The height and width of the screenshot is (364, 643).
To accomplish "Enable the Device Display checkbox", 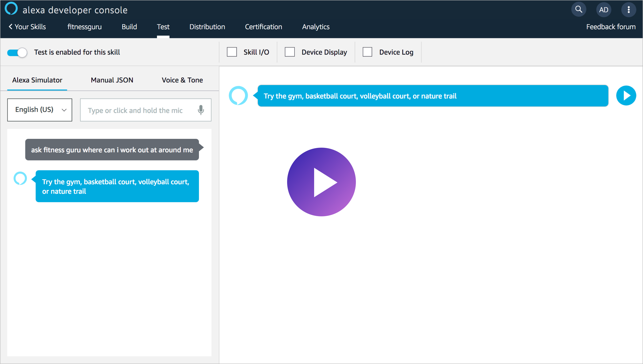I will pyautogui.click(x=290, y=52).
